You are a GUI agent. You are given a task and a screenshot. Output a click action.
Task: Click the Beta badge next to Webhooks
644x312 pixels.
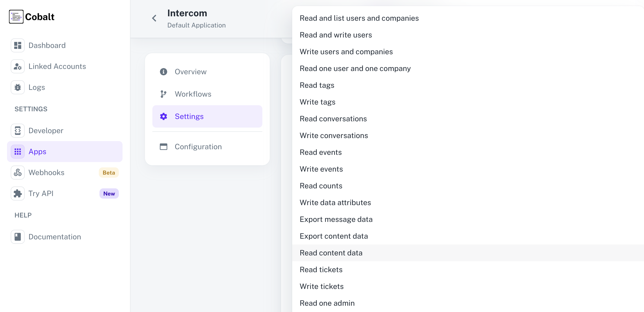point(109,173)
